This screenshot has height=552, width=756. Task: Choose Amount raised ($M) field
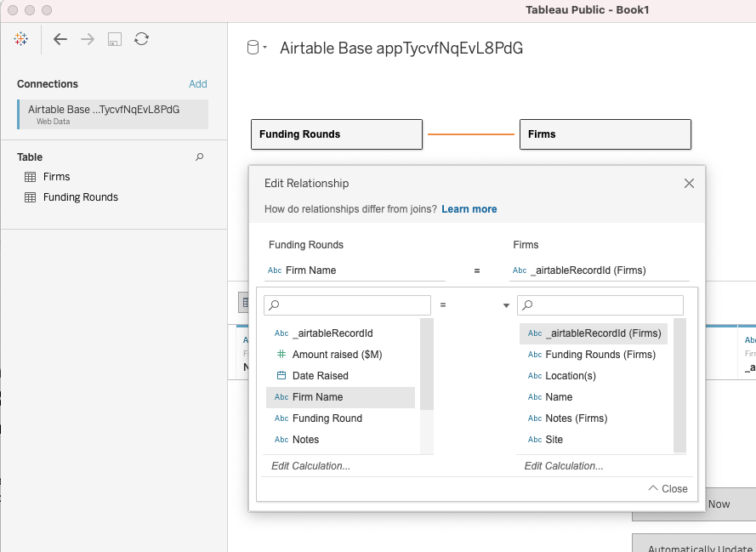pos(340,355)
